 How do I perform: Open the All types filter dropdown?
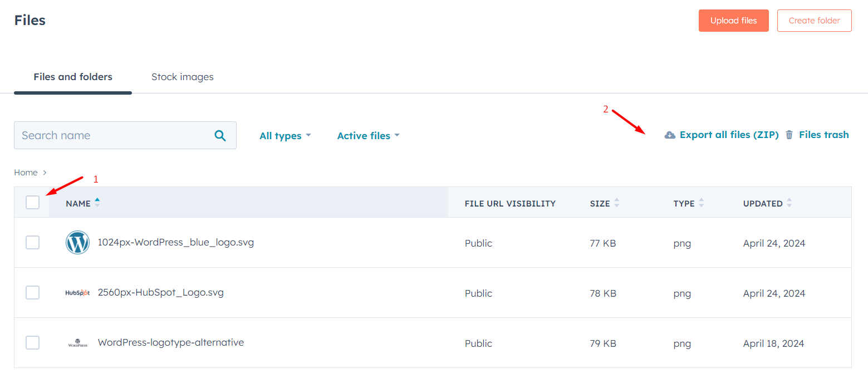pos(285,136)
